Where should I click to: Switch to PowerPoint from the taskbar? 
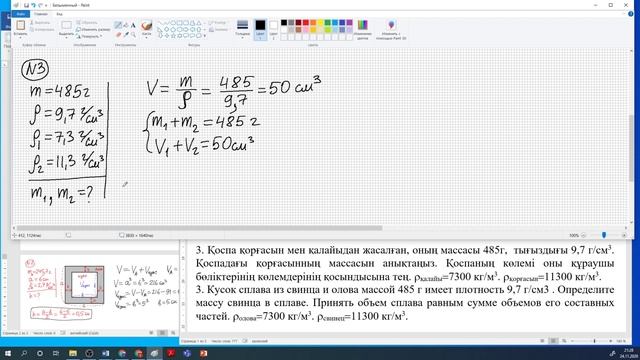(203, 353)
